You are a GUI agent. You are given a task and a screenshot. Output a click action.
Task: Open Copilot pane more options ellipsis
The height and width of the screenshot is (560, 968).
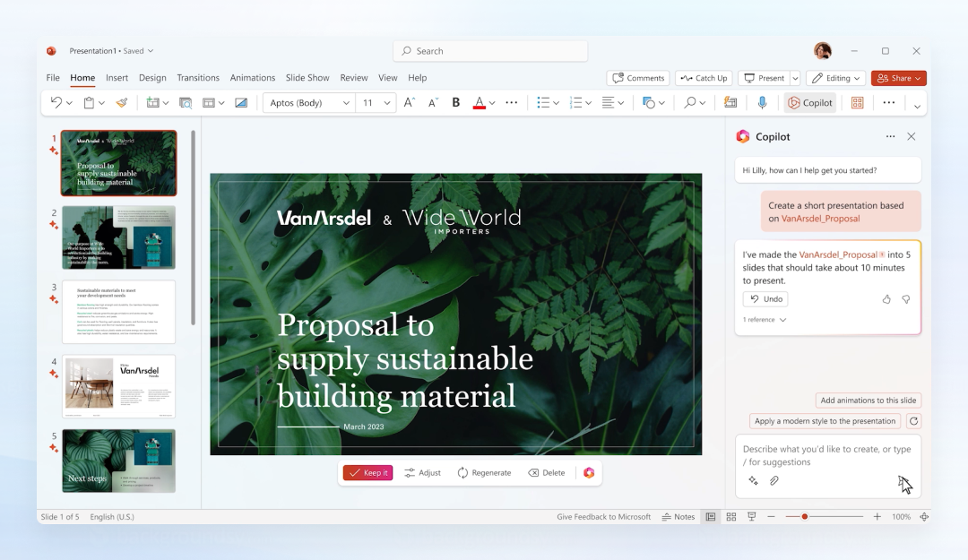coord(890,136)
